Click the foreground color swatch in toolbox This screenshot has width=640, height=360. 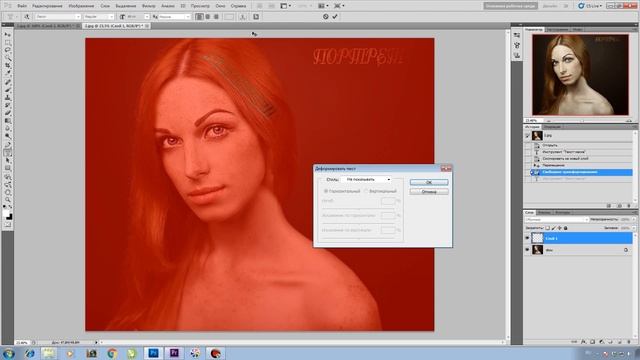coord(6,214)
